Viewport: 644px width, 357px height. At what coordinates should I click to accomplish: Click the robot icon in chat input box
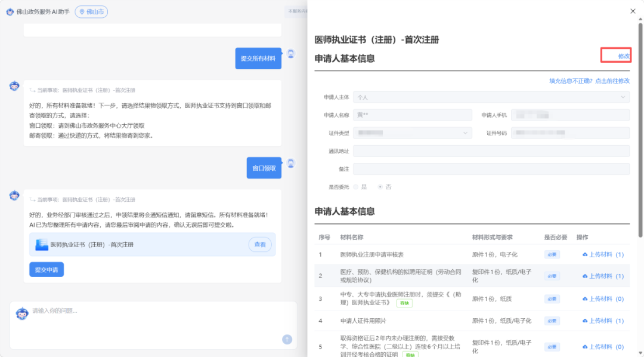click(x=22, y=313)
